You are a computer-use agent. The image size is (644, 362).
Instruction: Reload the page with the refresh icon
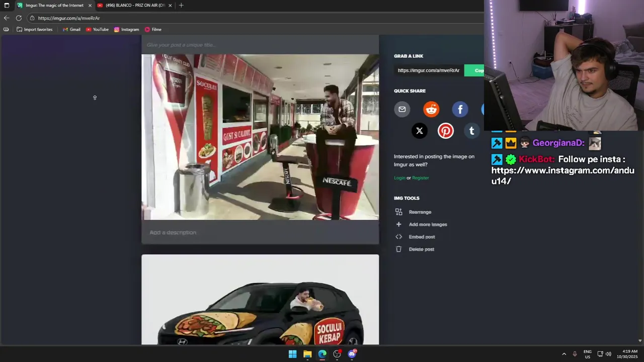[x=19, y=18]
